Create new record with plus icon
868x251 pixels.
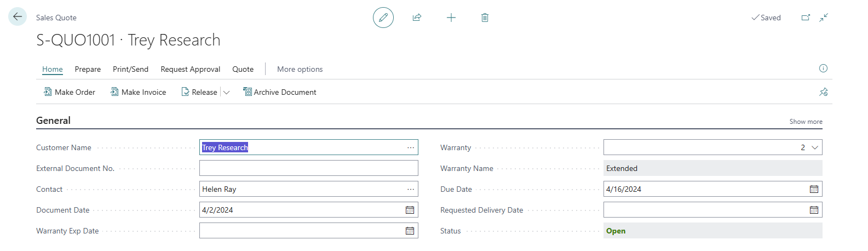pos(451,18)
